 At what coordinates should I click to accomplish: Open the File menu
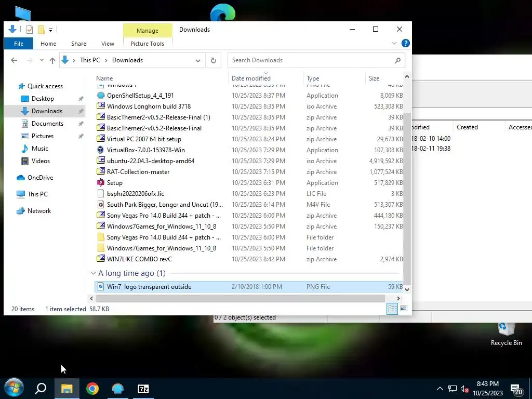(19, 44)
